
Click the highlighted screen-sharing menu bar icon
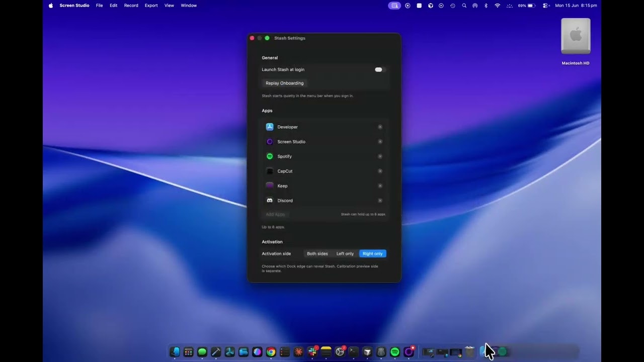coord(395,6)
